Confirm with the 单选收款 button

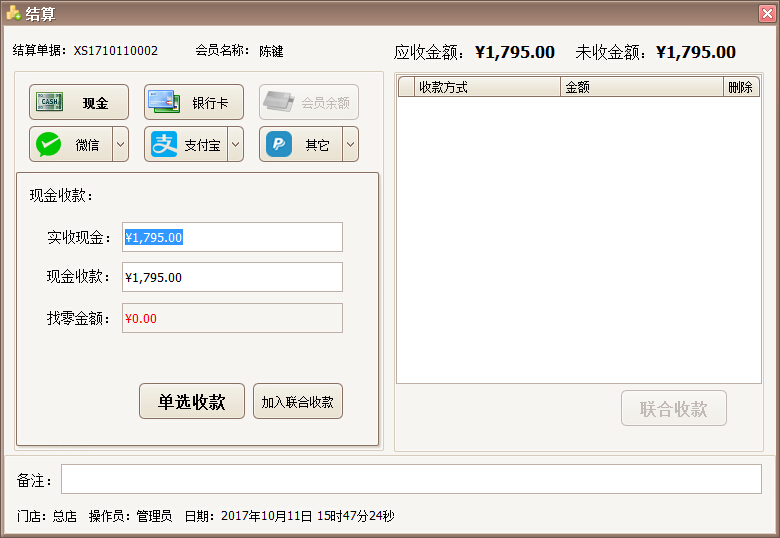click(x=192, y=401)
